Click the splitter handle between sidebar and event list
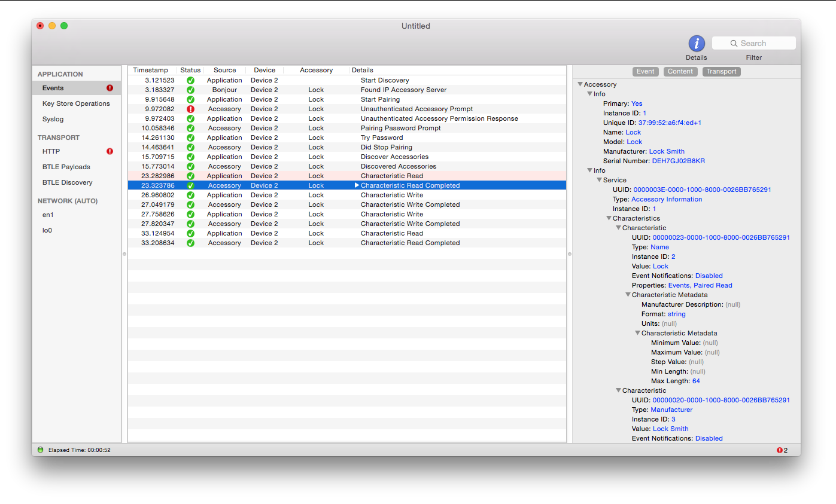Screen dimensions: 836x504 click(x=124, y=254)
